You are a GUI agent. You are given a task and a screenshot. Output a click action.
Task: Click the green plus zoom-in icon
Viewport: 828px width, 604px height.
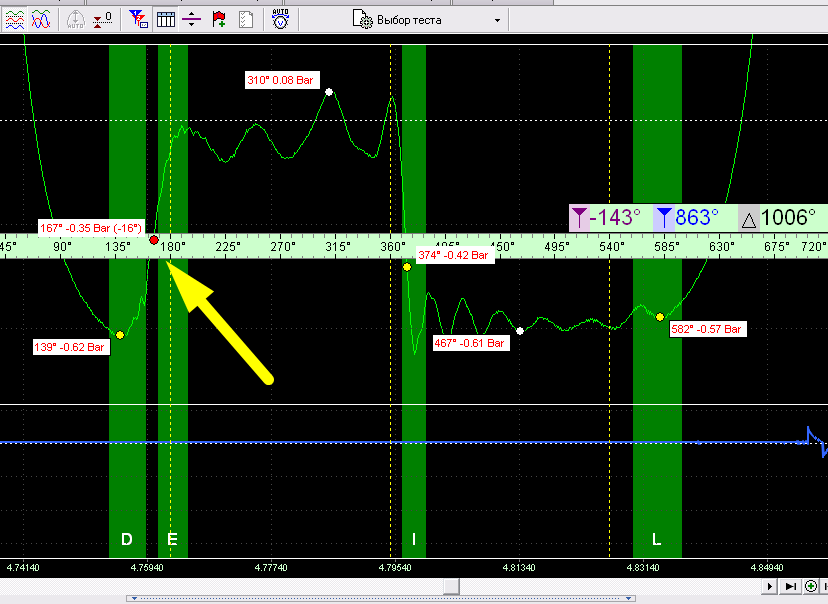pyautogui.click(x=811, y=586)
